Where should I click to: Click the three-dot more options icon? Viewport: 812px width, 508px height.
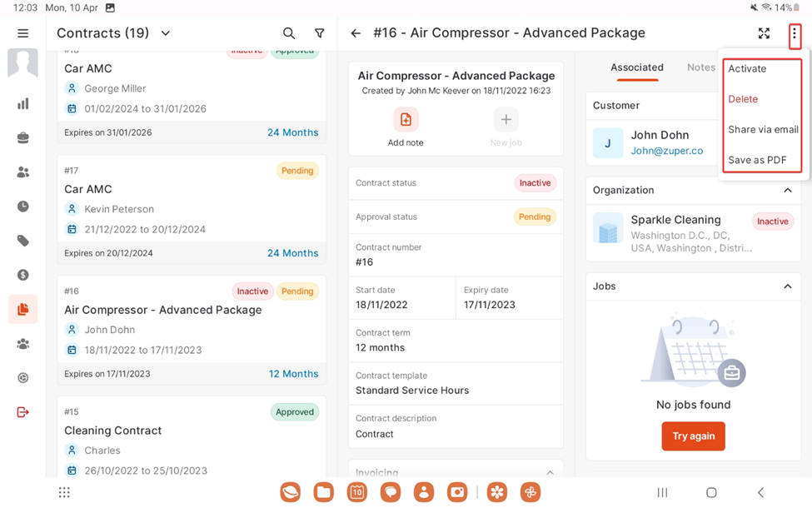click(x=795, y=34)
